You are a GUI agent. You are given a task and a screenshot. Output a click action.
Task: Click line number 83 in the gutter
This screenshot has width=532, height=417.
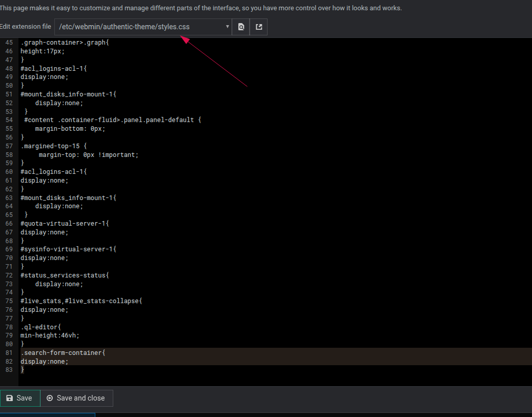tap(9, 370)
